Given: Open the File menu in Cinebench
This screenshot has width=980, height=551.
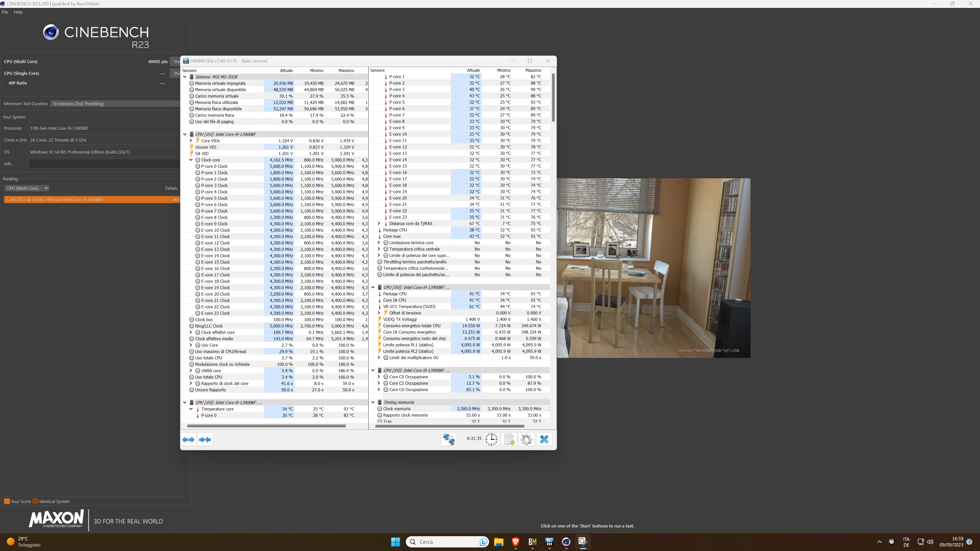Looking at the screenshot, I should pos(5,12).
